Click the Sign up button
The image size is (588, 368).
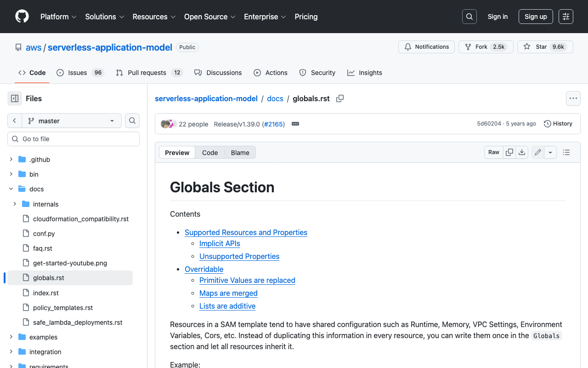tap(536, 17)
